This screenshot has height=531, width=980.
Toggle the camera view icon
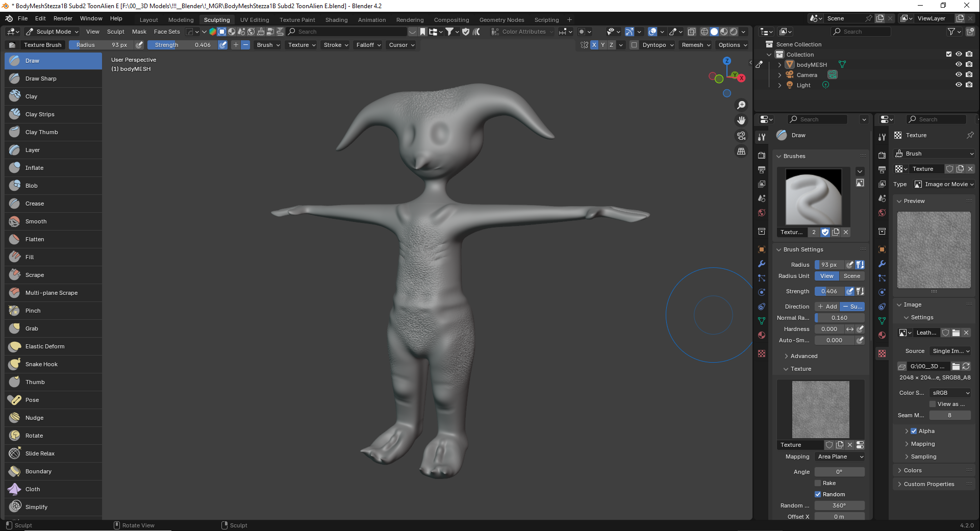[x=741, y=136]
